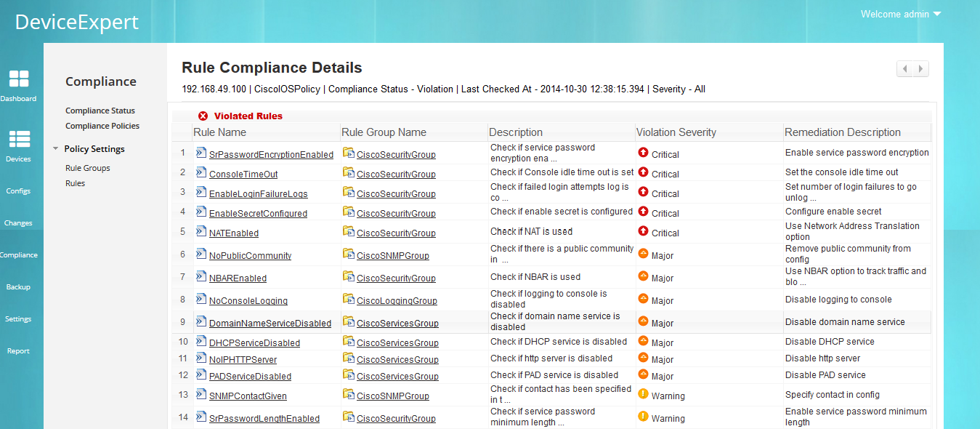This screenshot has height=429, width=980.
Task: Click 'Disable DHCP service' remediation text
Action: 830,342
